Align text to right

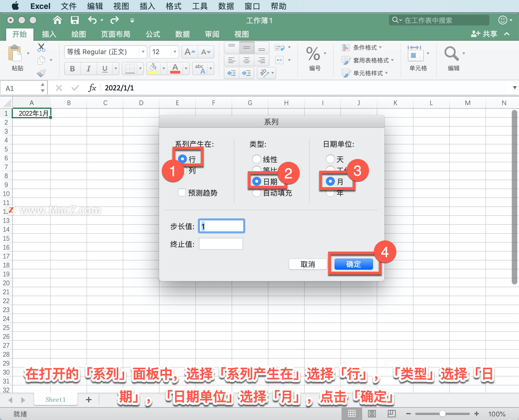[261, 60]
